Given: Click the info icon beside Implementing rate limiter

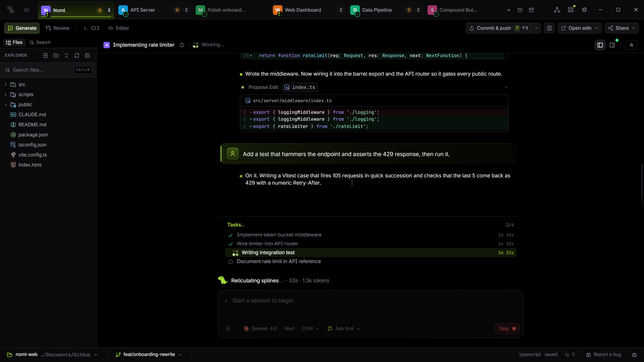Looking at the screenshot, I should 182,45.
